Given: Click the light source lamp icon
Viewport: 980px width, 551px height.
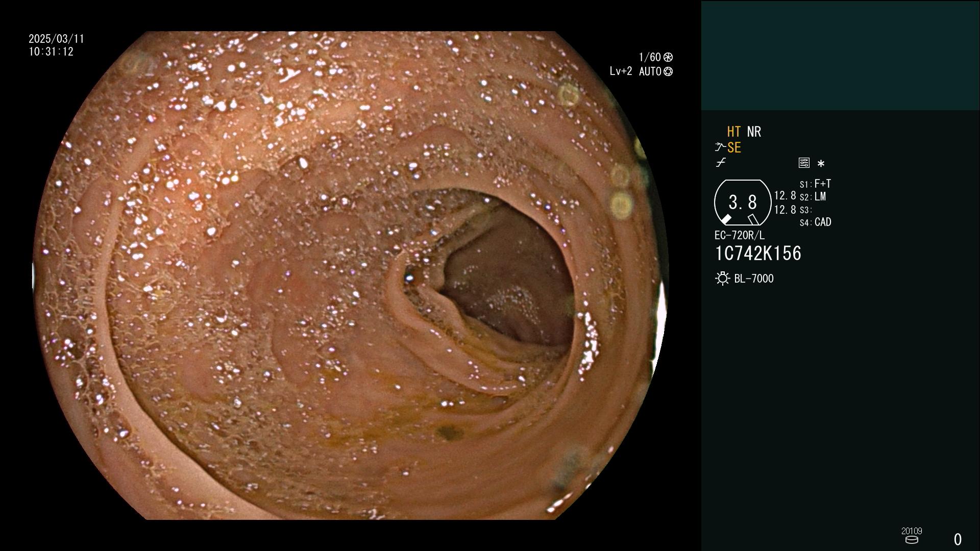Looking at the screenshot, I should point(722,279).
